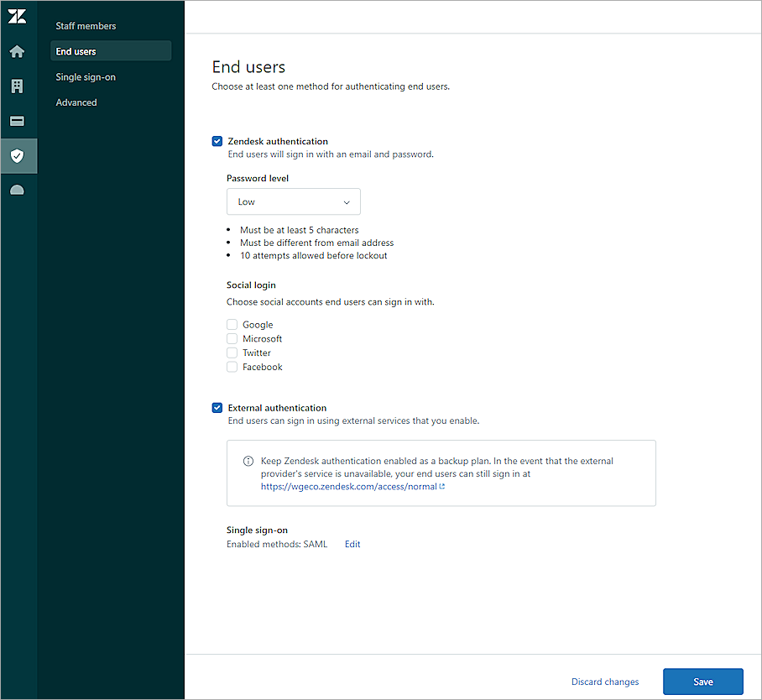This screenshot has width=762, height=700.
Task: Enable Google social login
Action: [x=232, y=324]
